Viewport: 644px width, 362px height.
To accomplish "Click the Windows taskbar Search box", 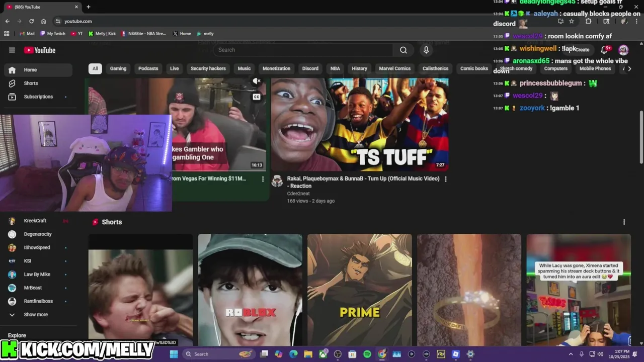I will pyautogui.click(x=219, y=354).
